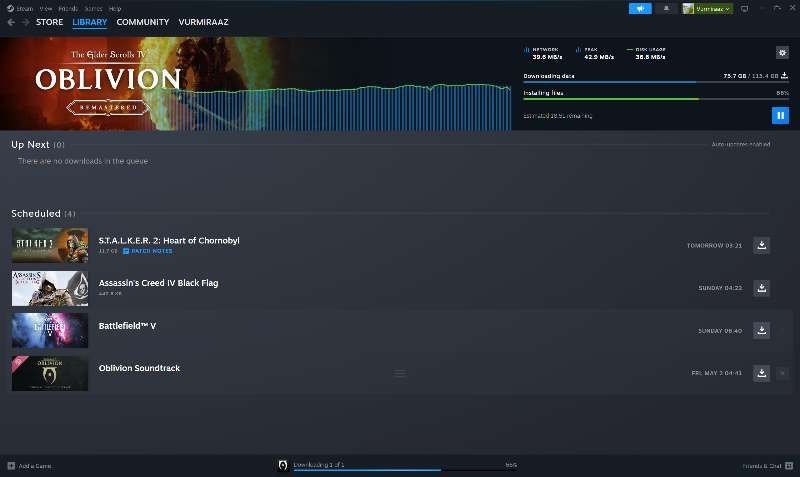Click the plus icon beside Add a Game

click(11, 466)
